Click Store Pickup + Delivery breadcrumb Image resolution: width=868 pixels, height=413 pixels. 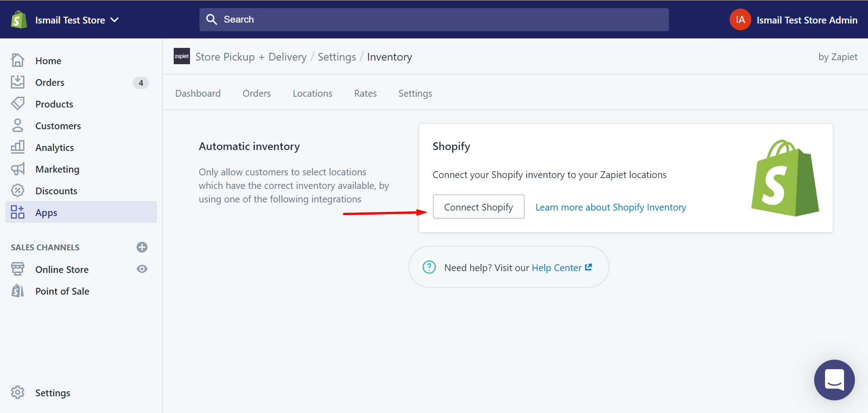pos(251,57)
